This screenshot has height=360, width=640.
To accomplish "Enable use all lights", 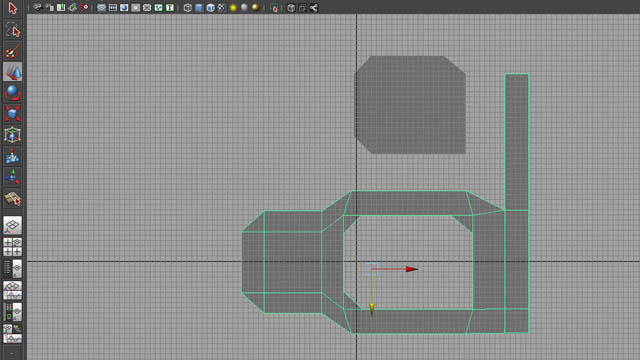I will point(233,7).
